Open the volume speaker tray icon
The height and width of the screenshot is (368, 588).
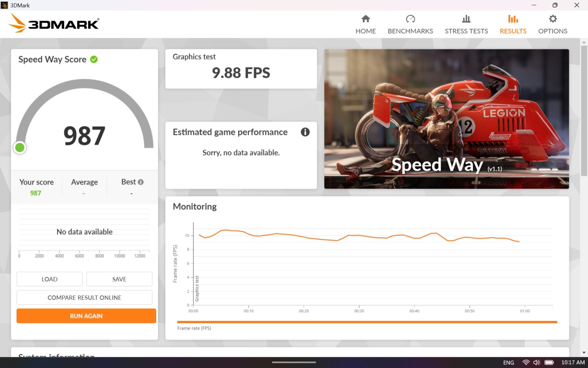pyautogui.click(x=537, y=362)
